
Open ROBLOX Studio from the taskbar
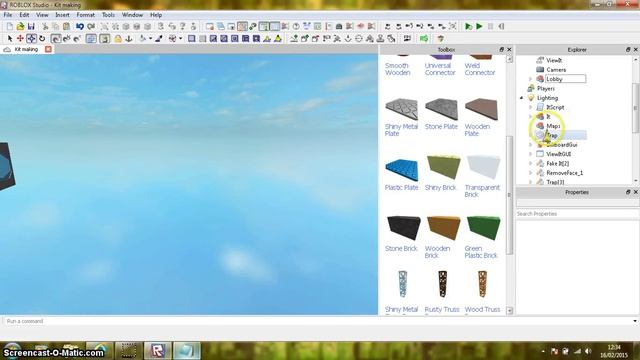158,351
